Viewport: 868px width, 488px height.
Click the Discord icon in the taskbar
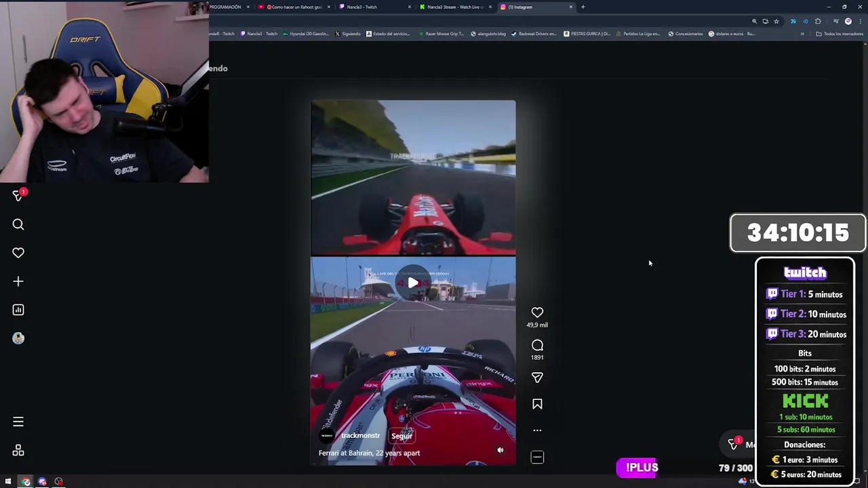pyautogui.click(x=42, y=482)
